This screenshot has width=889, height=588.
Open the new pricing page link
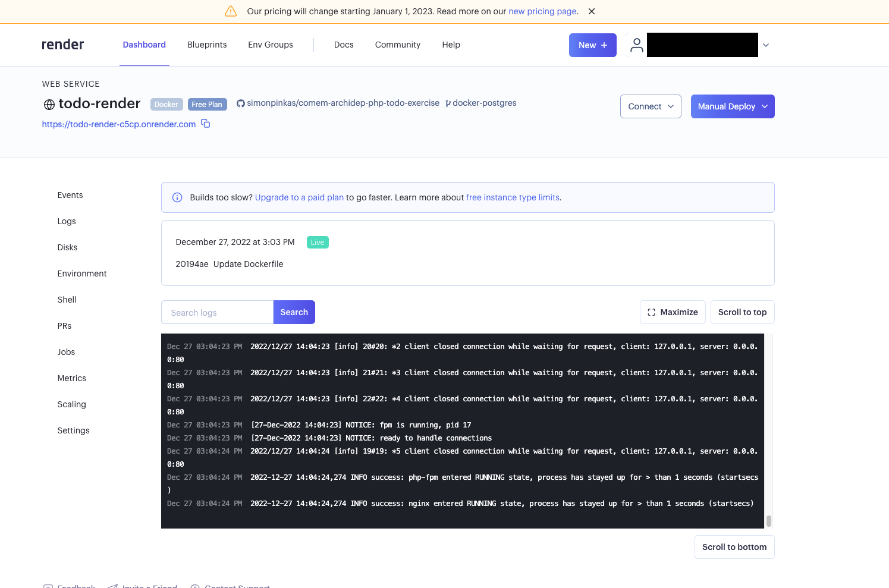542,11
